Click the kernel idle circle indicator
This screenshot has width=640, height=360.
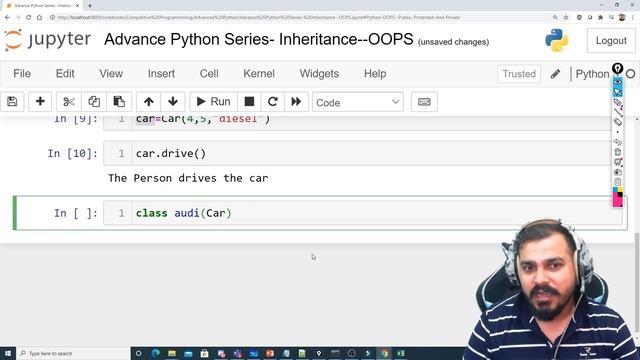631,74
